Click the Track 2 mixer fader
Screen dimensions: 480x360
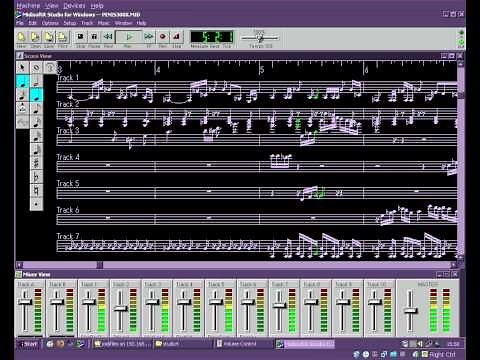120,309
